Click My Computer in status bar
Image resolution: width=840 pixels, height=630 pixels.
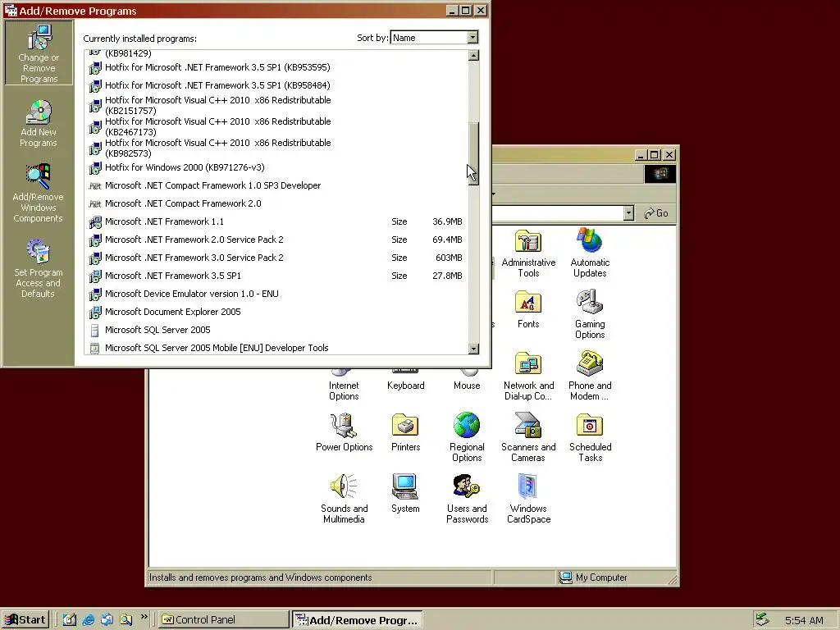tap(594, 577)
